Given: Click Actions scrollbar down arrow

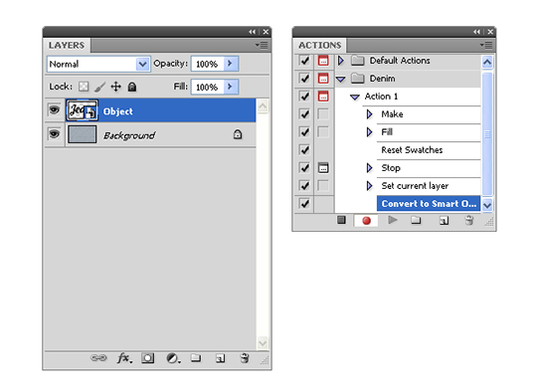Looking at the screenshot, I should (487, 205).
